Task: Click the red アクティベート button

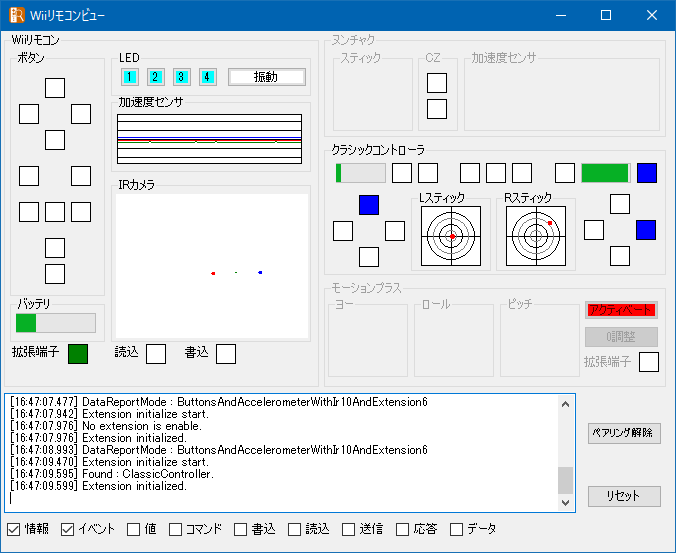Action: (621, 310)
